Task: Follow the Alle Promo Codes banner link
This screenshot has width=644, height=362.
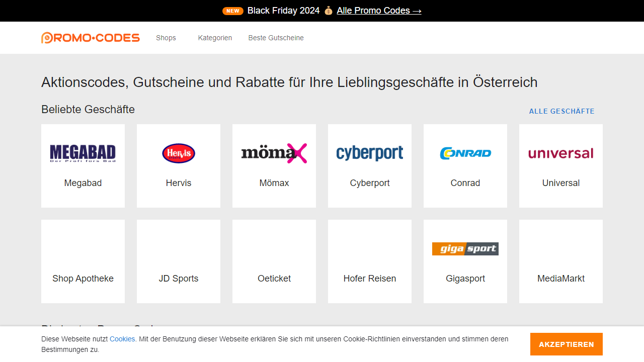Action: pos(379,11)
